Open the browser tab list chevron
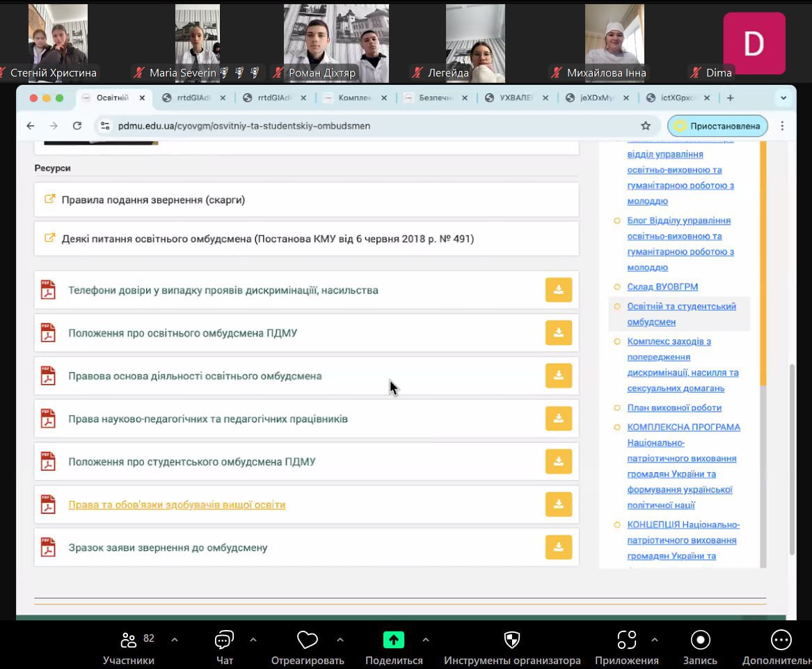Viewport: 812px width, 669px height. 783,98
